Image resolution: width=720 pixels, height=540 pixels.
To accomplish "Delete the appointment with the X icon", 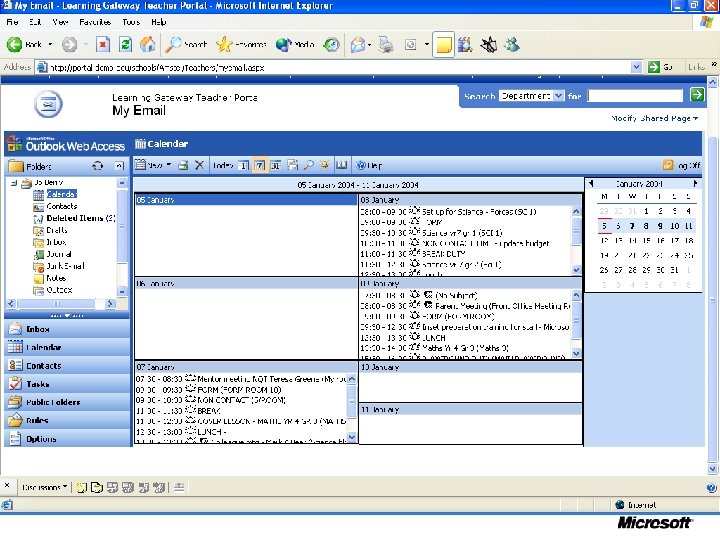I will tap(199, 165).
